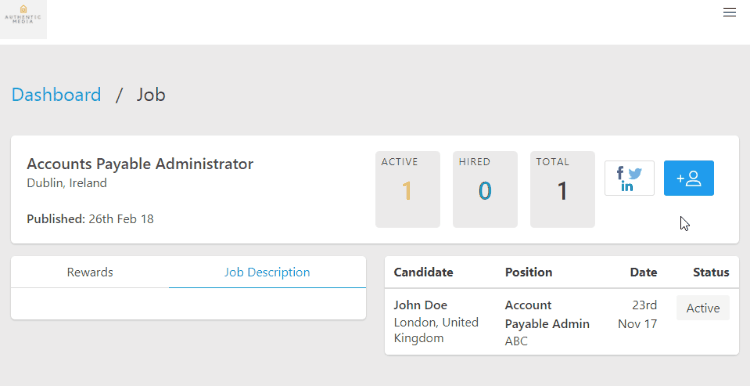Sort by the Status column header
The width and height of the screenshot is (750, 386).
711,272
